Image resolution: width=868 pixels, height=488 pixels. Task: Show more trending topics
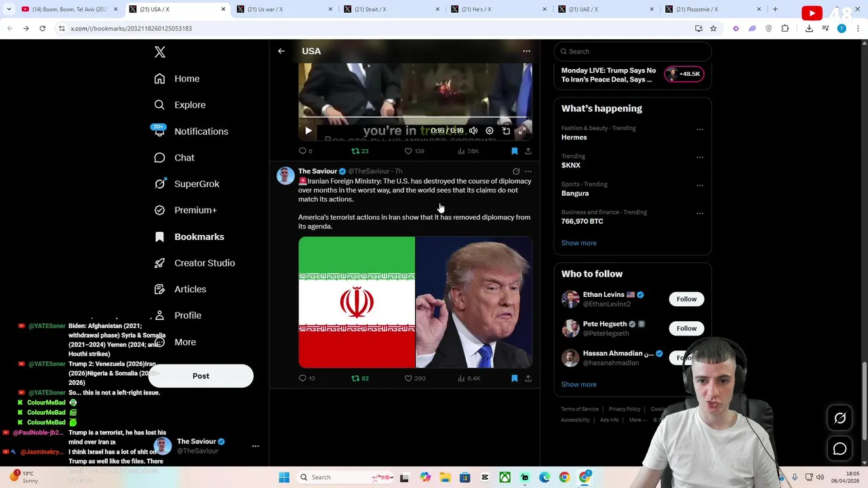(578, 243)
